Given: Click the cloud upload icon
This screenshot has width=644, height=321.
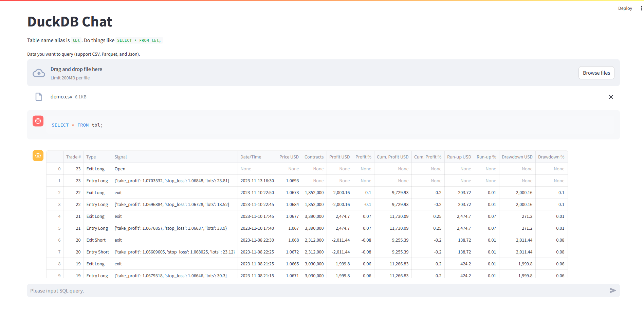Looking at the screenshot, I should 39,73.
